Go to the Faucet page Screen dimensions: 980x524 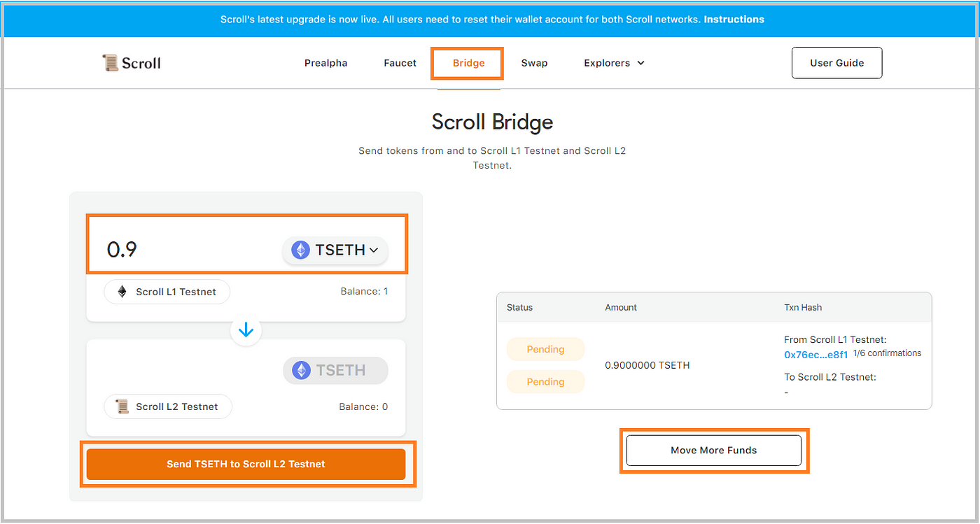click(400, 63)
